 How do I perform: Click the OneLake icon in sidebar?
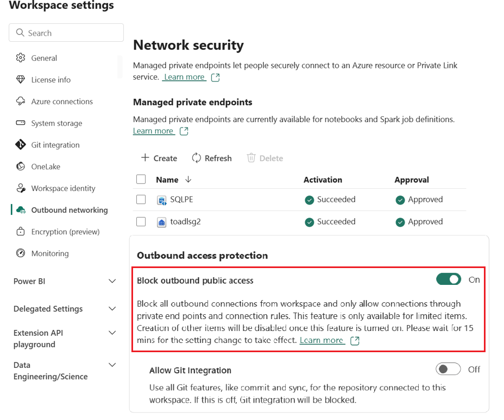click(x=21, y=167)
